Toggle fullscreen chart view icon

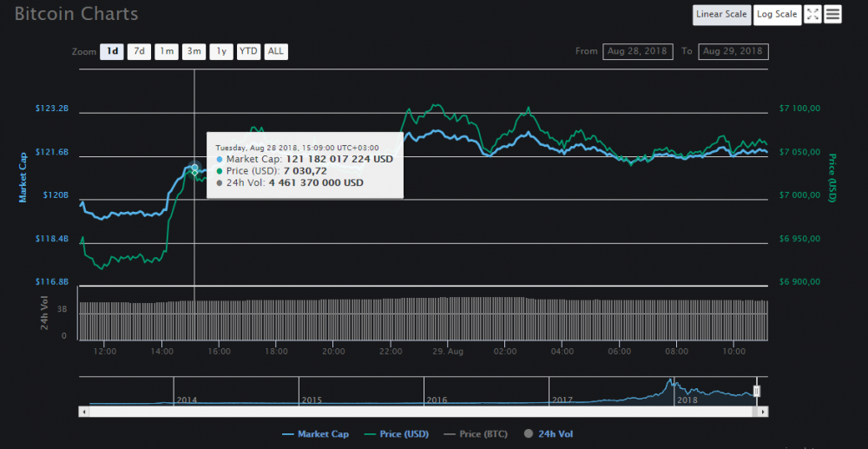point(812,15)
